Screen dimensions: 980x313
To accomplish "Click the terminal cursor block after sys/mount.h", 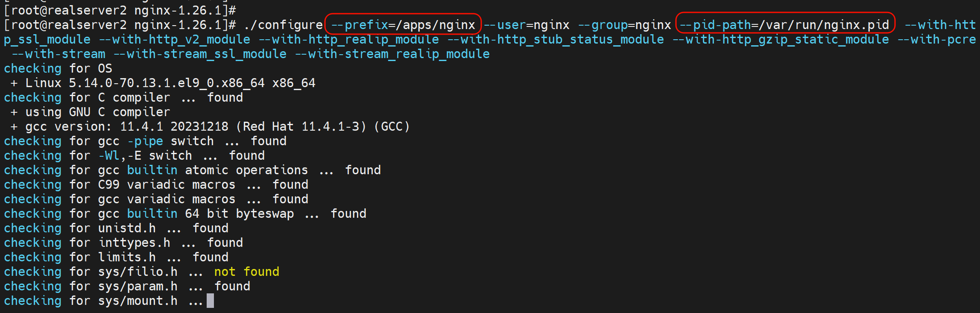I will [210, 301].
